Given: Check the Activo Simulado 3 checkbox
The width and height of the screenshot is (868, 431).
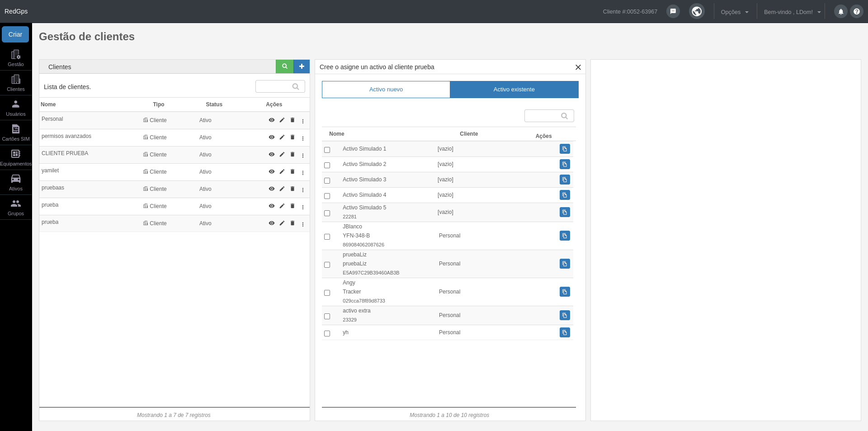Looking at the screenshot, I should coord(327,180).
